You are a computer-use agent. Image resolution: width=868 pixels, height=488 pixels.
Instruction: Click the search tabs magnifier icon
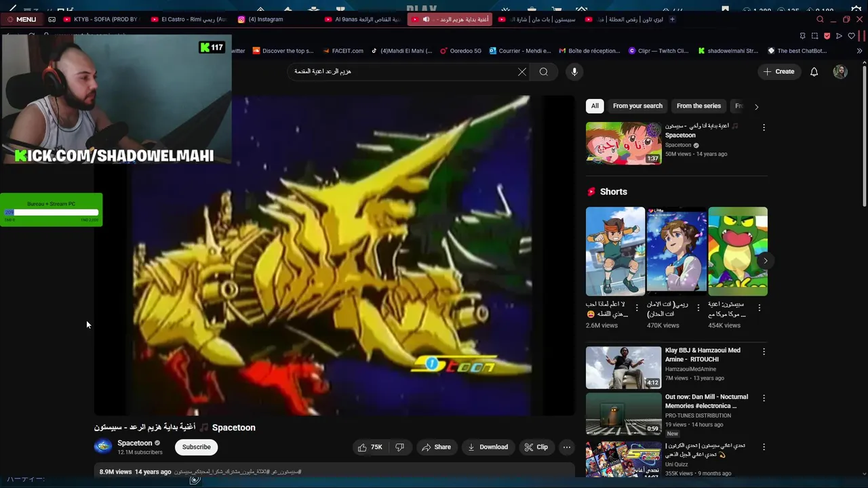tap(820, 19)
